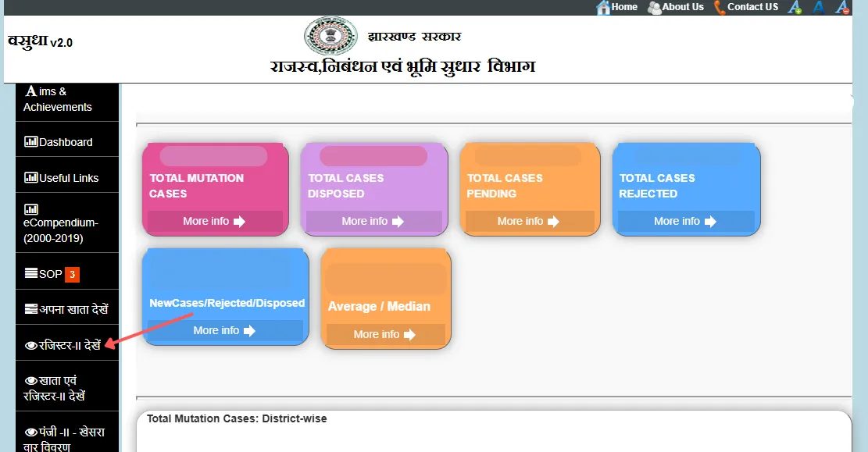This screenshot has width=868, height=452.
Task: Click the Jharkhand government emblem logo
Action: pyautogui.click(x=330, y=36)
